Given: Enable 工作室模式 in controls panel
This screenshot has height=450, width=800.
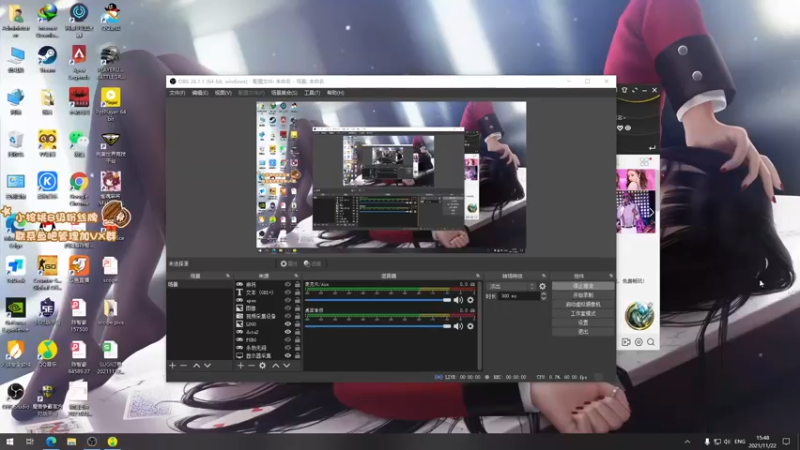Looking at the screenshot, I should point(583,314).
